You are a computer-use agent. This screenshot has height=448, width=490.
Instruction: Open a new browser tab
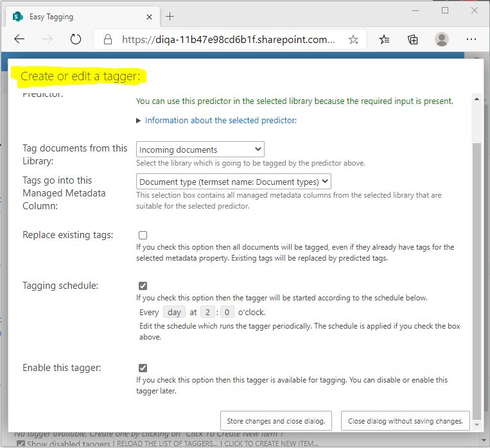click(x=170, y=17)
